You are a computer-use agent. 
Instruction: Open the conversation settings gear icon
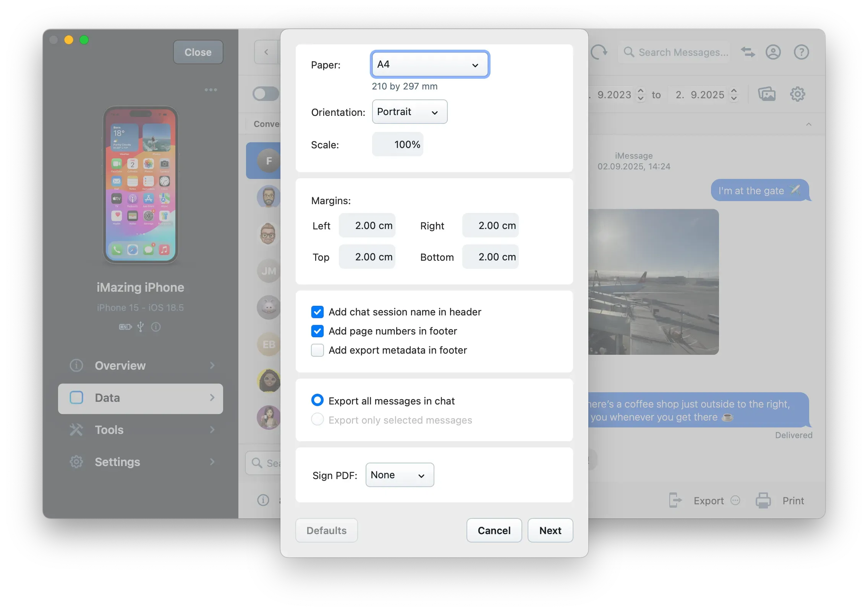pyautogui.click(x=797, y=94)
